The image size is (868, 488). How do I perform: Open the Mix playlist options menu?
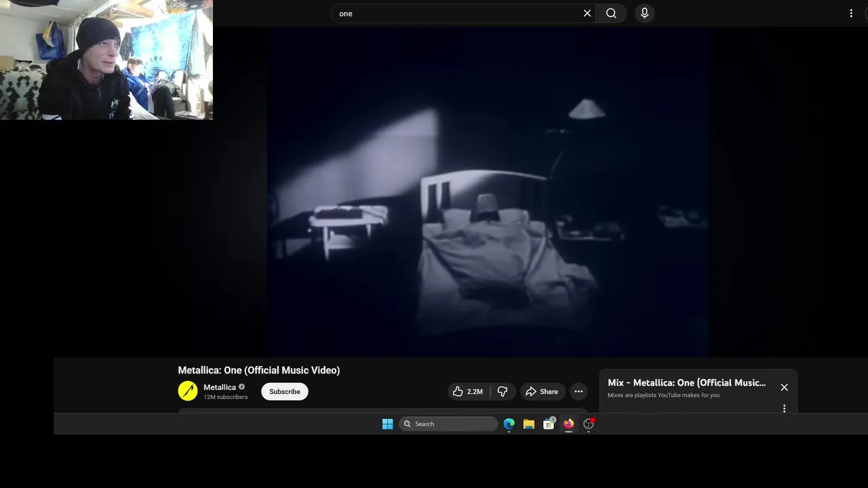point(784,409)
